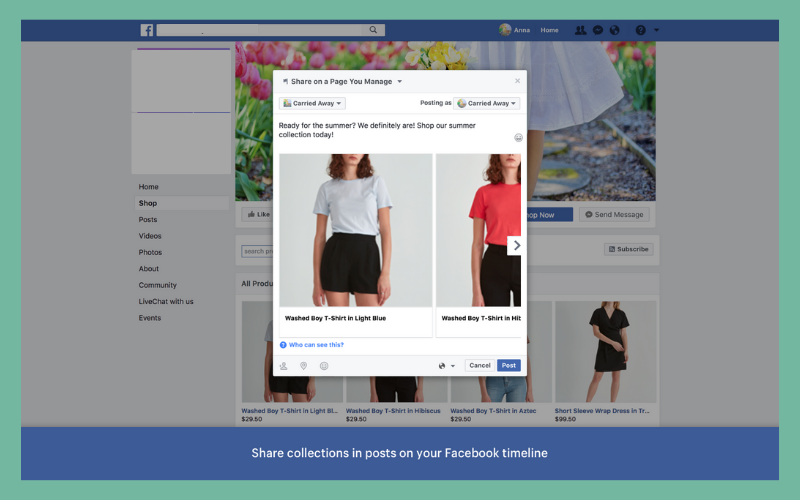Click Washed Boy T-Shirt in Light Blue caption
The height and width of the screenshot is (500, 800).
coord(335,318)
